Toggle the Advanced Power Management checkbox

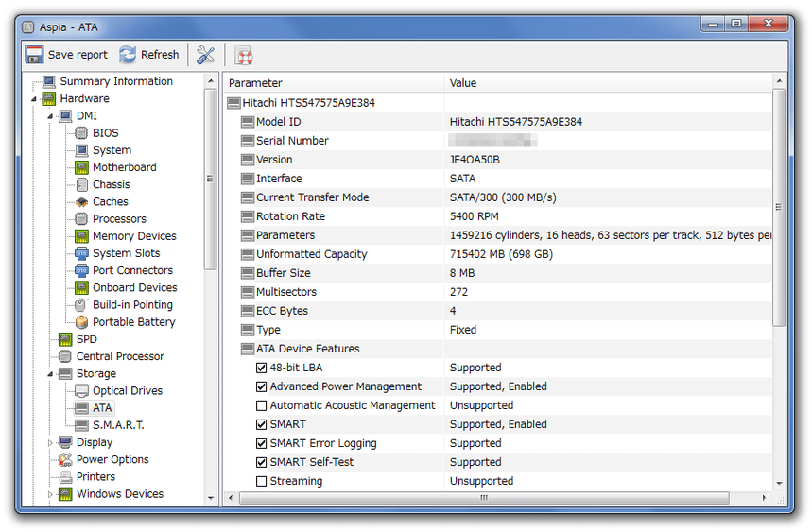click(x=262, y=386)
